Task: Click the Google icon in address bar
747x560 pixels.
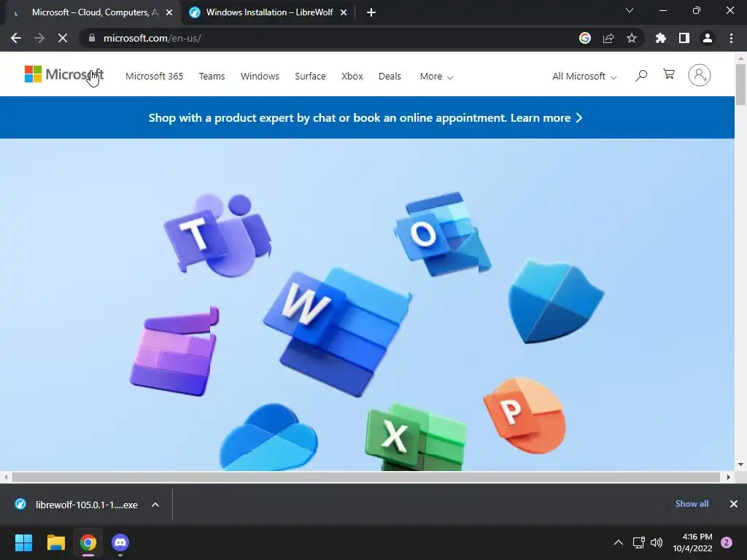Action: (x=585, y=38)
